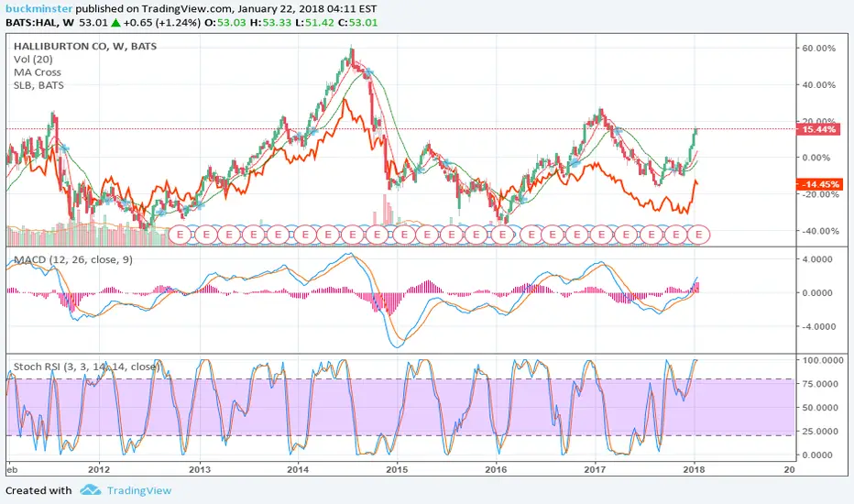The height and width of the screenshot is (504, 854).
Task: Click the 60.00% axis label
Action: click(x=818, y=48)
